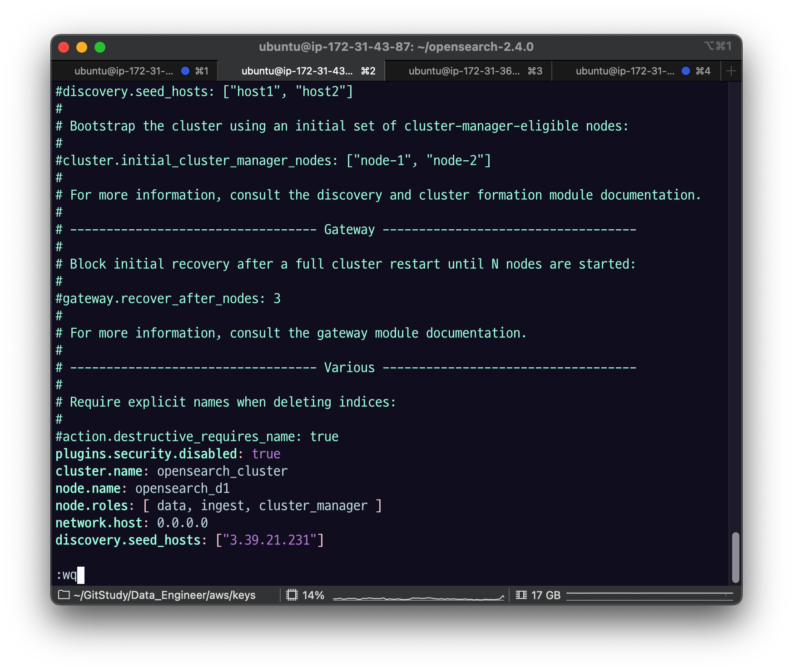Close the terminal window with the red button
The width and height of the screenshot is (793, 672).
tap(64, 47)
